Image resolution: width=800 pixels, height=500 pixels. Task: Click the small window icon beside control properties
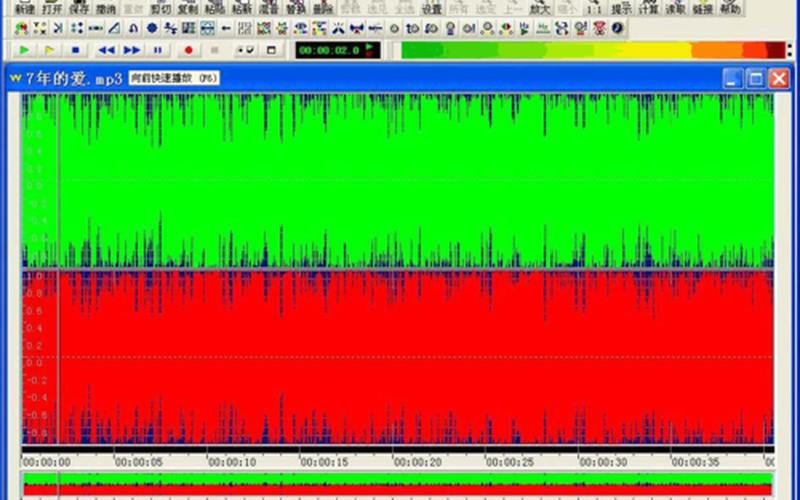click(x=271, y=50)
